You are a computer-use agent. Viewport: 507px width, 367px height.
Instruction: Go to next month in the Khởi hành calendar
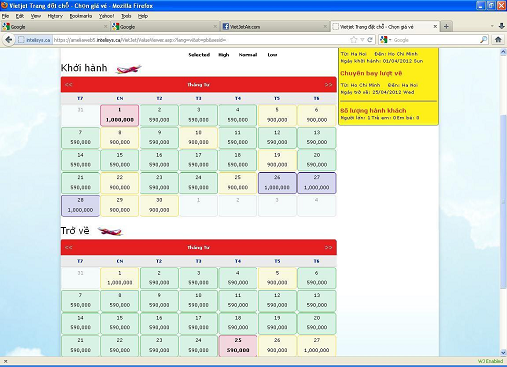329,85
